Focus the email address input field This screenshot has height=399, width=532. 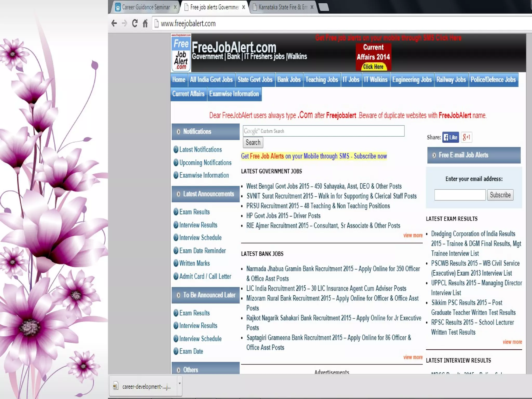pyautogui.click(x=460, y=195)
